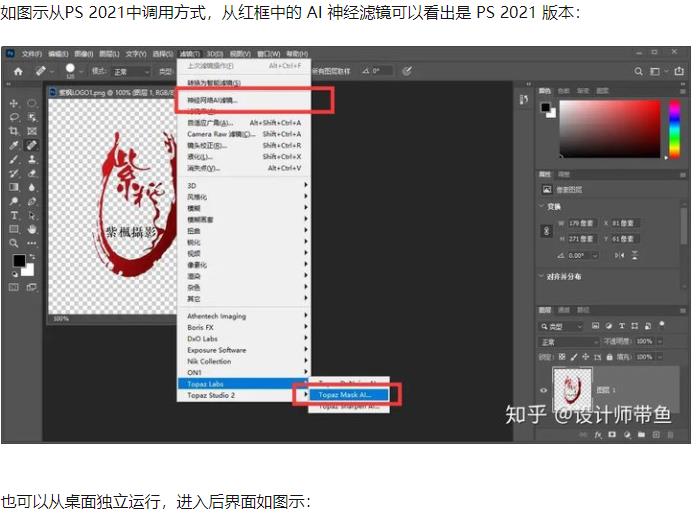Choose the neural AI filter menu item
699x515 pixels.
click(244, 100)
